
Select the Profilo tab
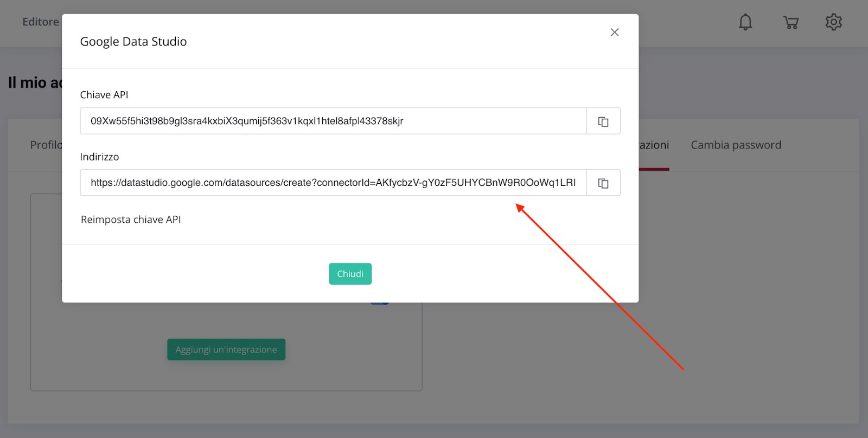point(46,145)
